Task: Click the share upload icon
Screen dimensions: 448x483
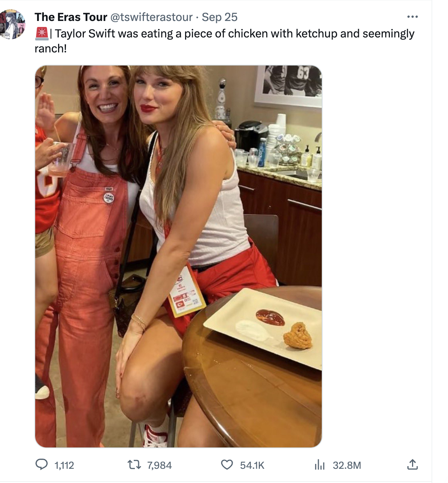Action: pyautogui.click(x=412, y=465)
